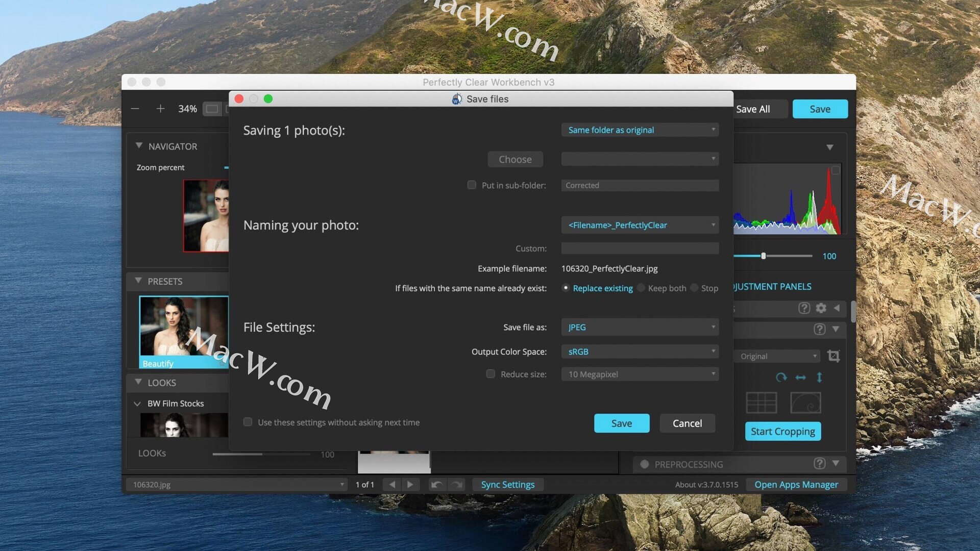980x551 pixels.
Task: Collapse the histogram panel triangle
Action: pos(830,147)
